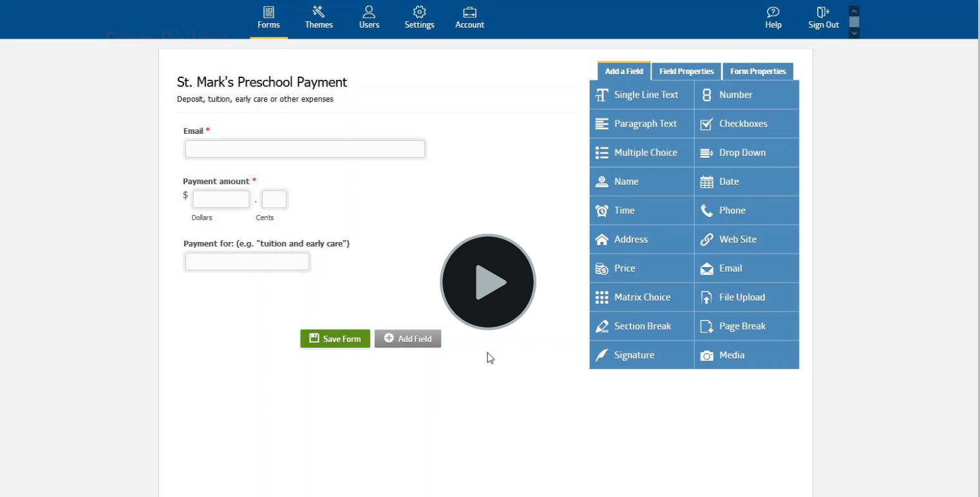Add a Phone field
Image resolution: width=980 pixels, height=497 pixels.
pyautogui.click(x=747, y=211)
